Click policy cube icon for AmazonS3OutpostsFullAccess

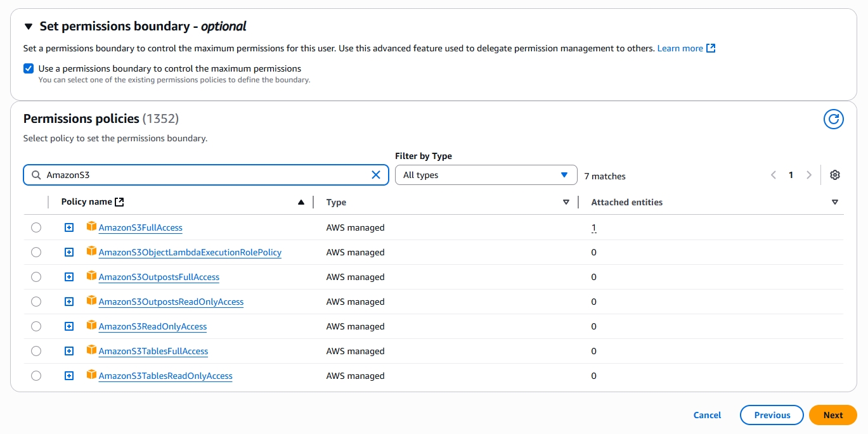92,276
